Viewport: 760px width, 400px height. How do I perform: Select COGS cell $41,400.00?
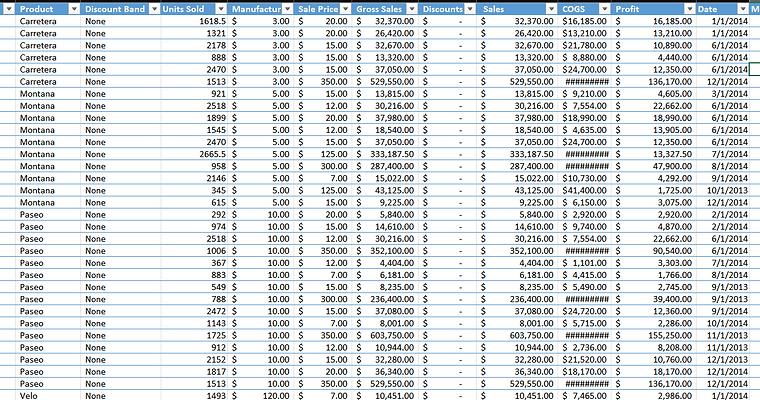(x=585, y=191)
